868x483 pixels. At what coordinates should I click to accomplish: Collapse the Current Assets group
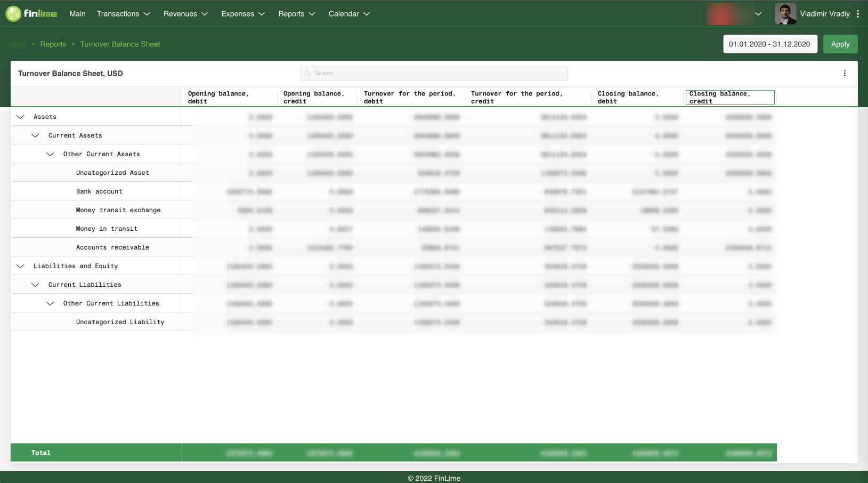coord(35,135)
